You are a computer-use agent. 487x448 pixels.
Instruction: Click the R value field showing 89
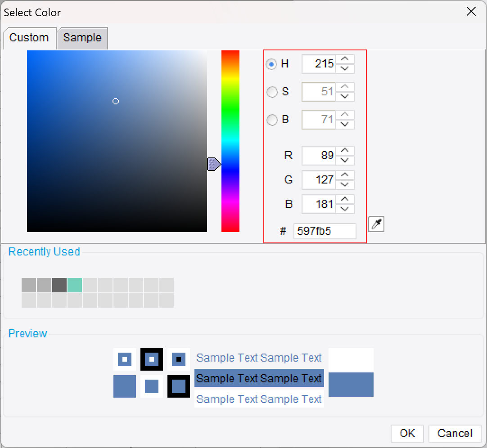coord(319,156)
